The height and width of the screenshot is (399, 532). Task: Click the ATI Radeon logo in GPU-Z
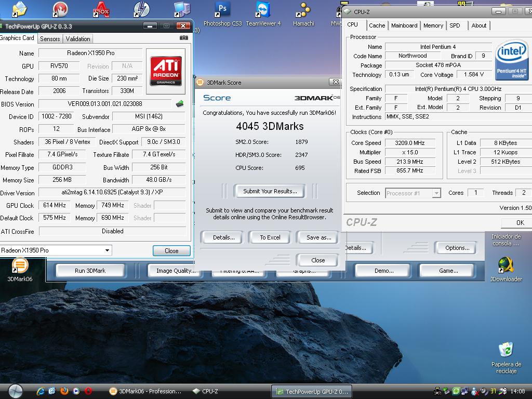click(x=166, y=71)
